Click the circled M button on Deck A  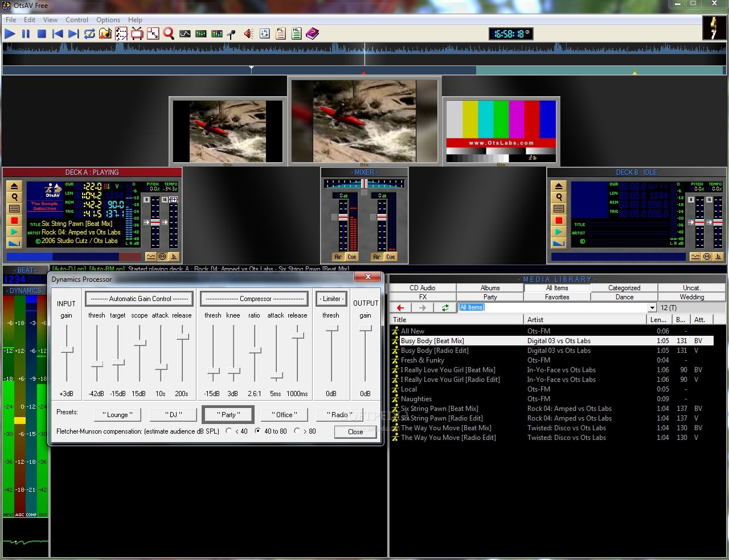coord(162,257)
